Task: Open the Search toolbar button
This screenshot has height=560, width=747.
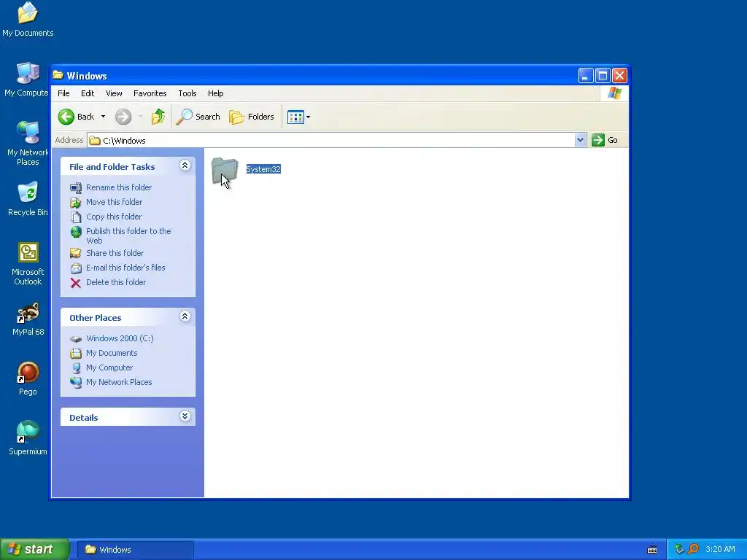Action: [x=198, y=117]
